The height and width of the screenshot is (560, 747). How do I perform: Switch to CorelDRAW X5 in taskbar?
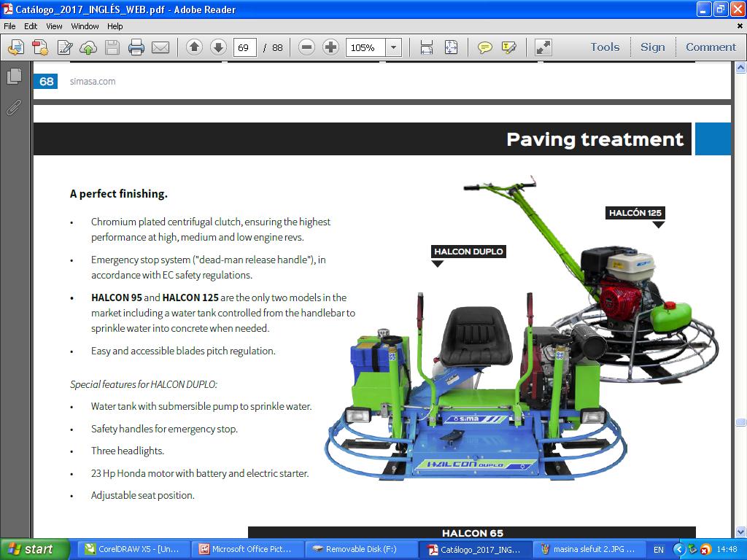coord(133,549)
